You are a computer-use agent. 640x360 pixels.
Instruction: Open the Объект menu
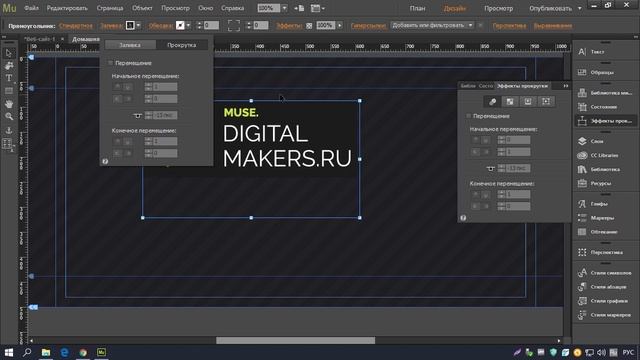(x=142, y=8)
